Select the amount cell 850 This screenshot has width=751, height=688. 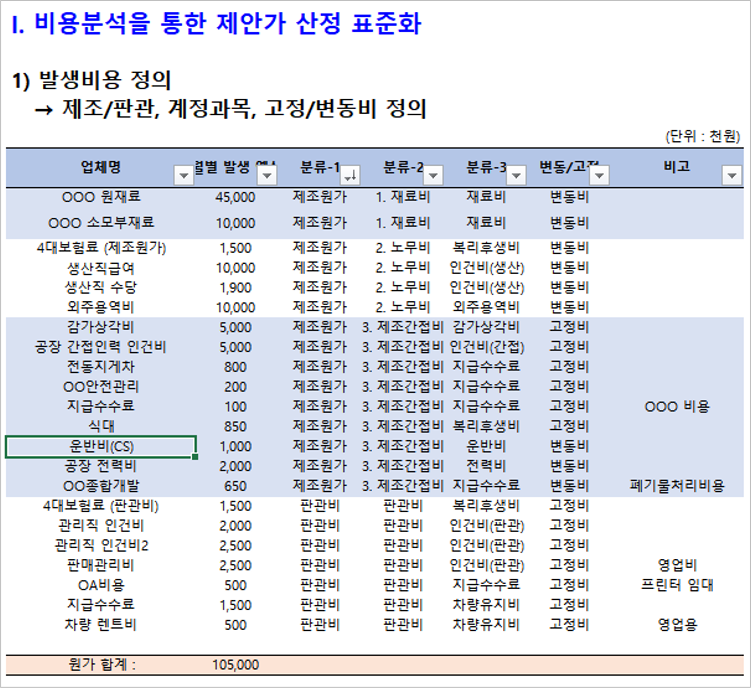(235, 426)
